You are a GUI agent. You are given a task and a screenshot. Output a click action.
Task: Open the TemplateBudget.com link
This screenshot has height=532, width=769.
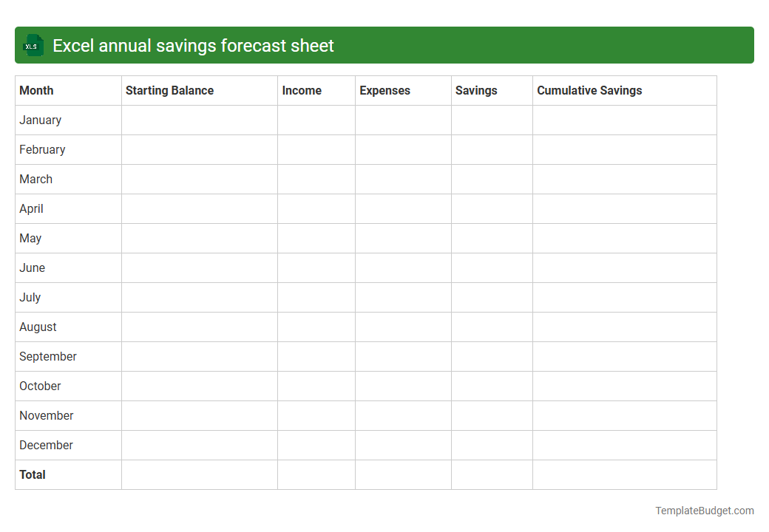(704, 510)
